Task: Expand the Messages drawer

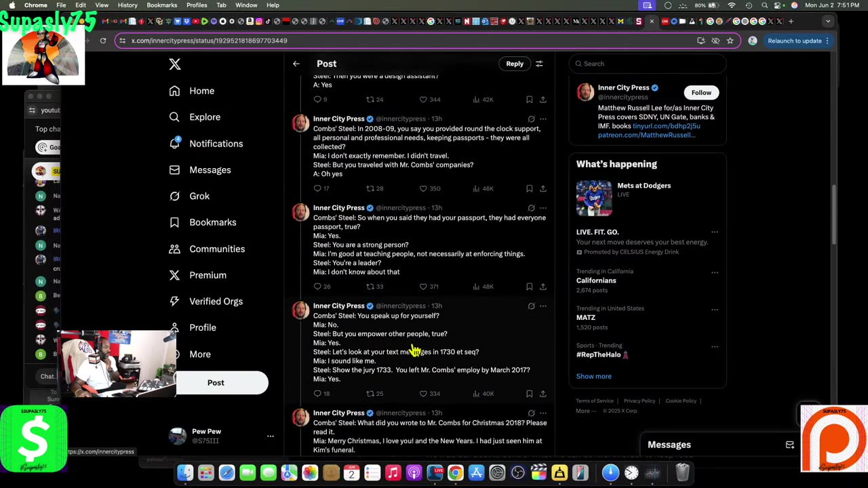Action: coord(721,445)
